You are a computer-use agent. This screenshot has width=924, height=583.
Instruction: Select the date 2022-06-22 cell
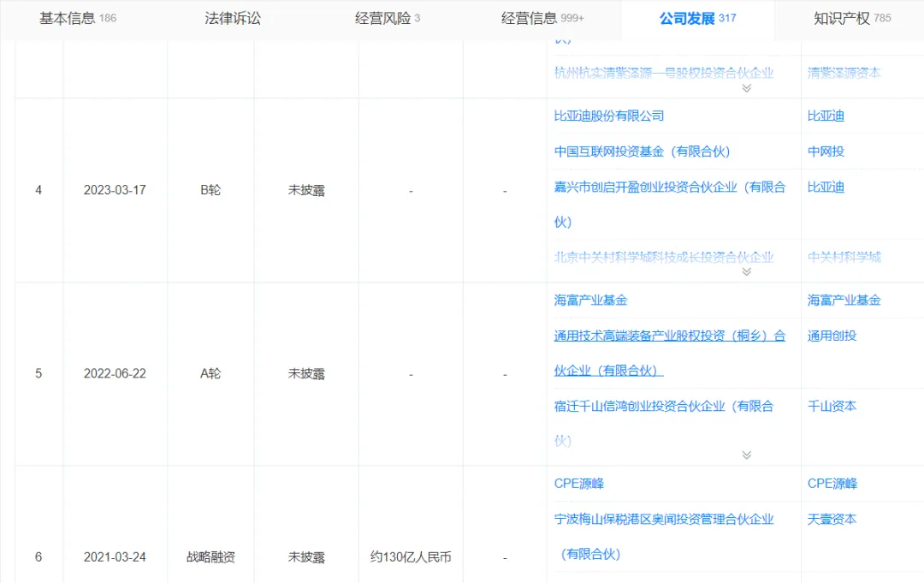[115, 374]
